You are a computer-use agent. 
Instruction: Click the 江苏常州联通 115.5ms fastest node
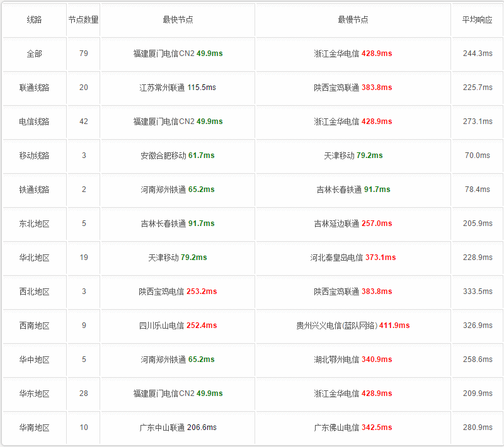[178, 88]
